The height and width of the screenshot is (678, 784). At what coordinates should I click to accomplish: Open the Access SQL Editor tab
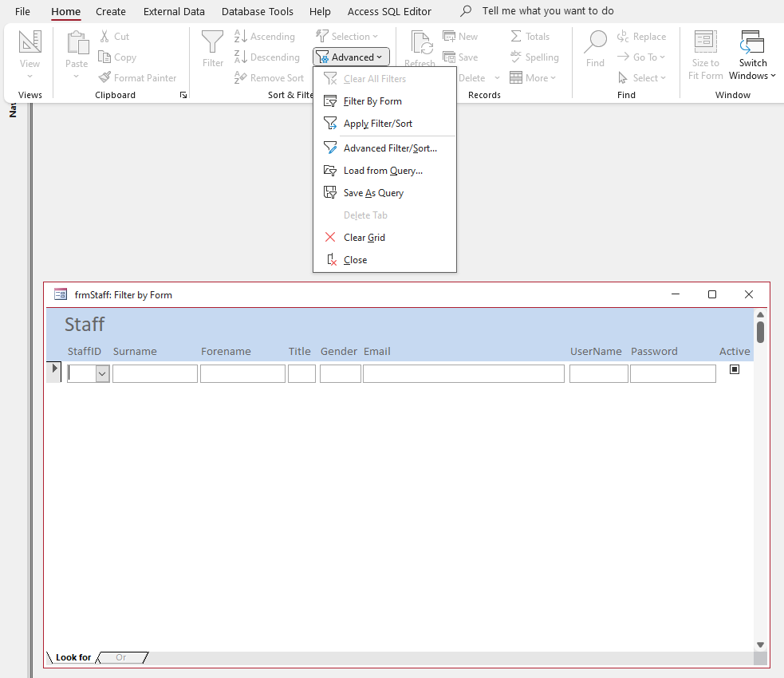(389, 11)
